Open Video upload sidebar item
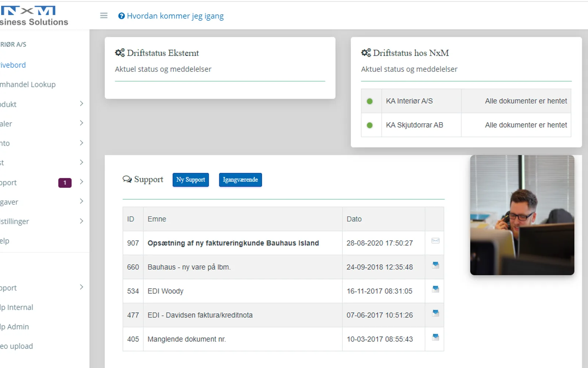The width and height of the screenshot is (588, 368). (17, 346)
